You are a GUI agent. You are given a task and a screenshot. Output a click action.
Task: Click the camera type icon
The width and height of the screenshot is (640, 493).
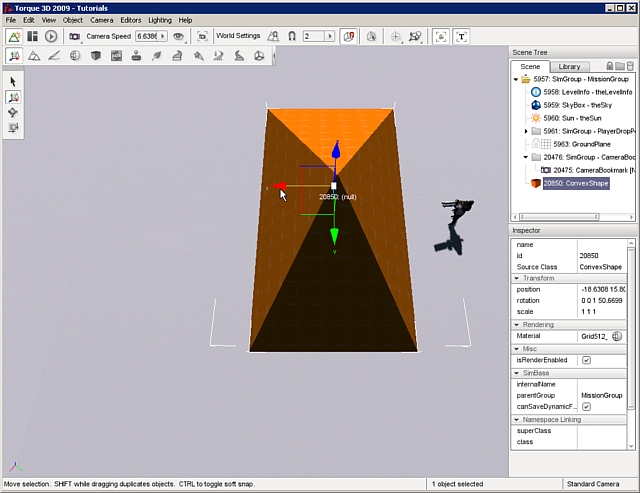[75, 36]
